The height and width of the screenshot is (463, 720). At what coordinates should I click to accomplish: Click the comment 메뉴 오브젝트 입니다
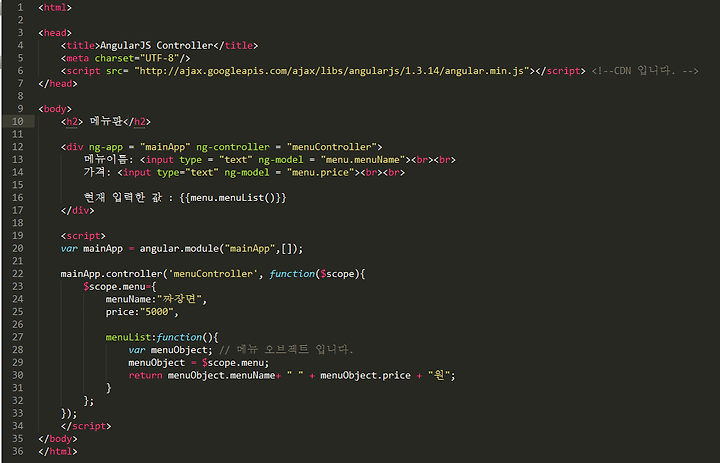pos(286,350)
